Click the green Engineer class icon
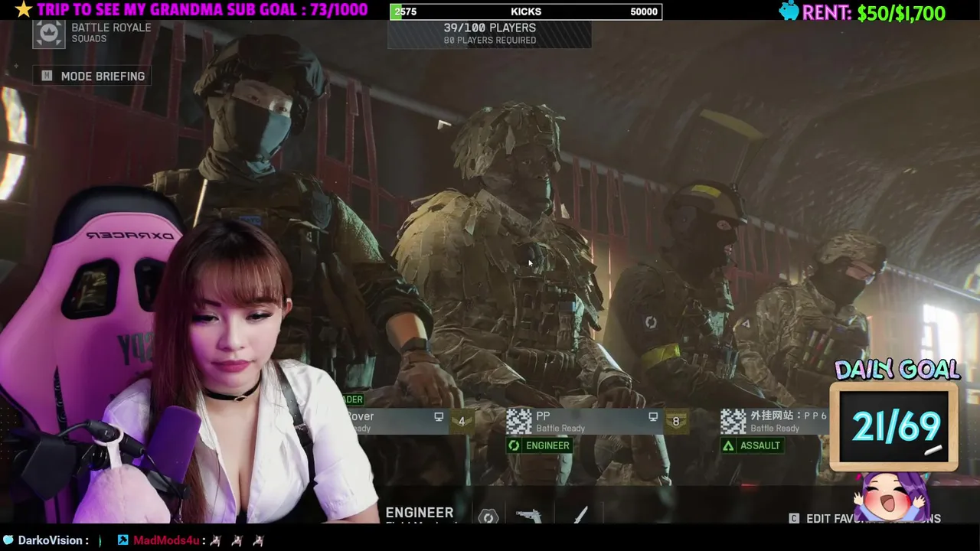The height and width of the screenshot is (551, 980). pos(514,445)
